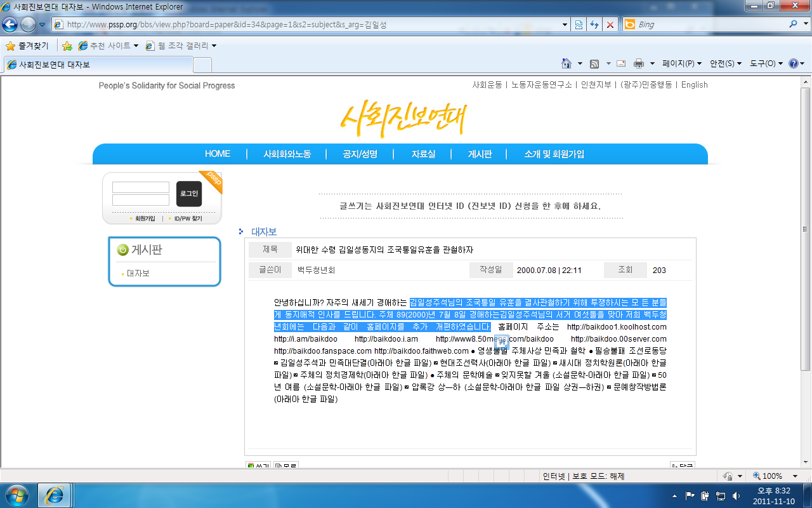Open the Favorites star button (즐겨찾기)
812x508 pixels.
pyautogui.click(x=27, y=46)
